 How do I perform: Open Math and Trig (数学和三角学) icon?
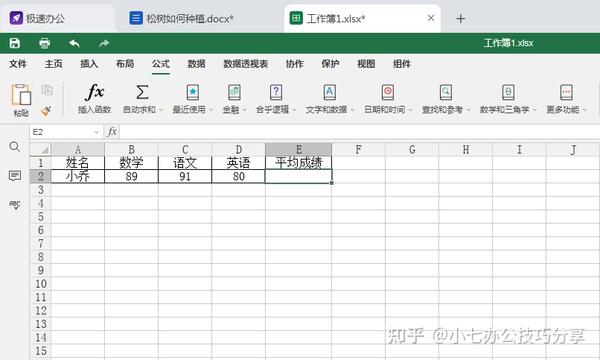pos(508,92)
